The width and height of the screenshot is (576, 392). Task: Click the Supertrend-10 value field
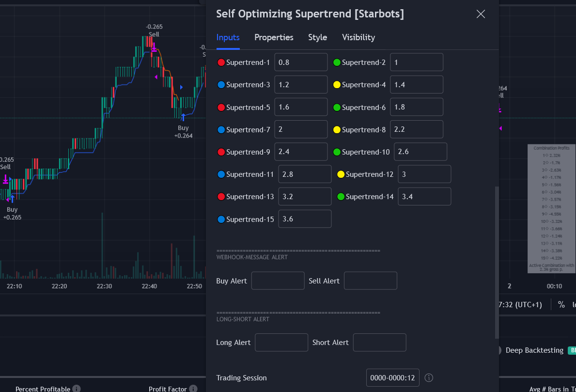click(420, 152)
